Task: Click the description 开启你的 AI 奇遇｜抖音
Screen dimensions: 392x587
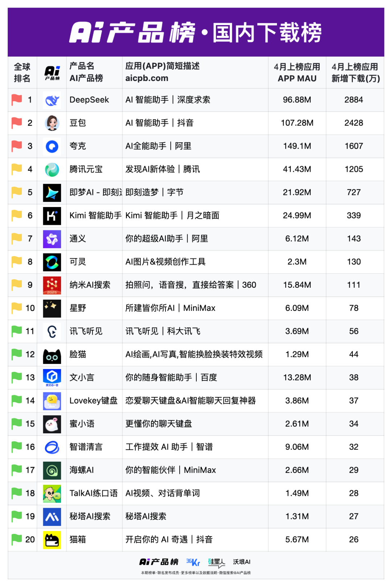Action: click(x=169, y=540)
